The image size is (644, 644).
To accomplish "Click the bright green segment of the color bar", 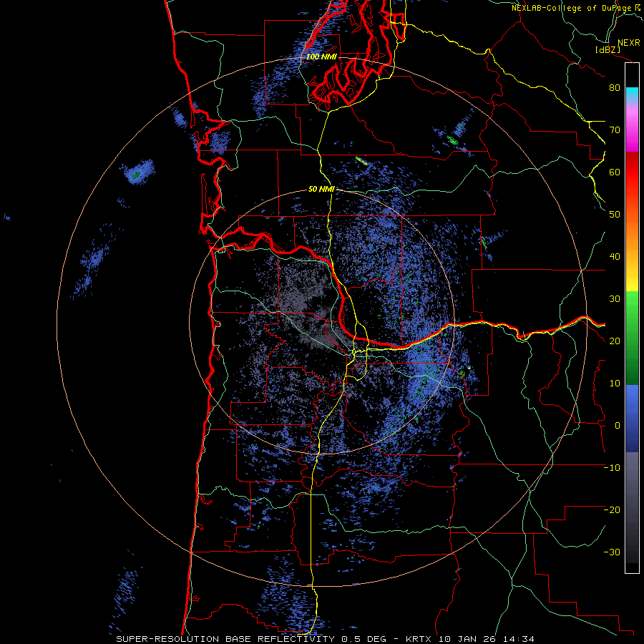I will click(x=632, y=308).
